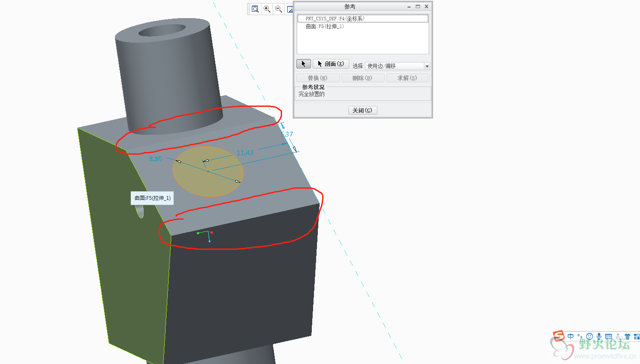
Task: Minimize the 参考 dialog
Action: coord(409,6)
